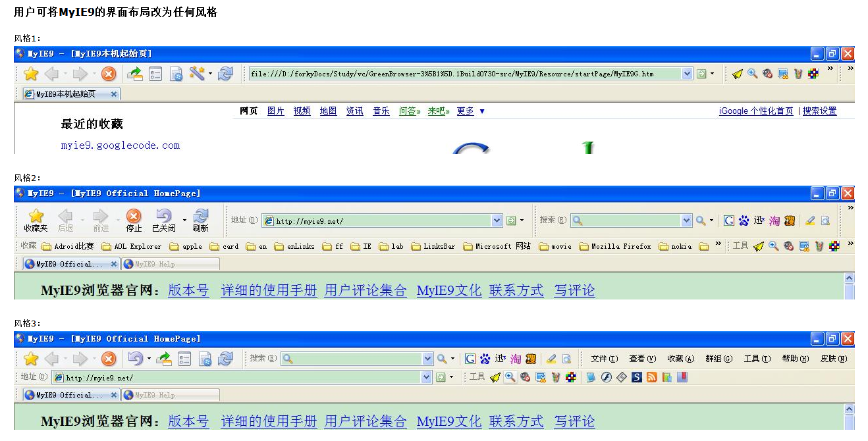The image size is (868, 441).
Task: Open 联系方式 link in 风格2 page
Action: click(516, 290)
